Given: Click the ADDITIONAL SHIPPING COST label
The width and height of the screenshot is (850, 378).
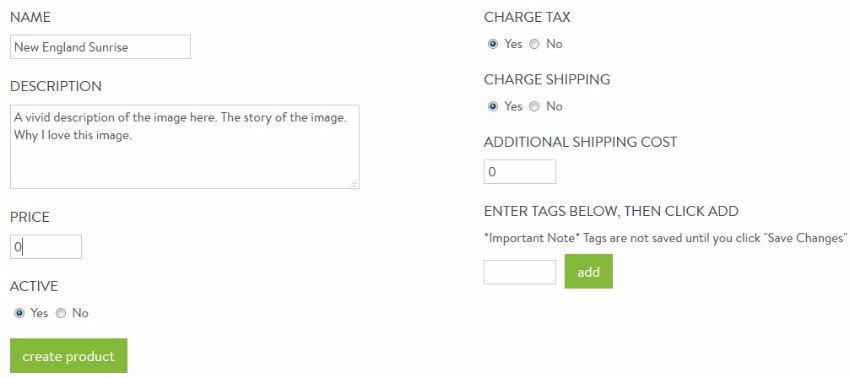Looking at the screenshot, I should pos(581,142).
